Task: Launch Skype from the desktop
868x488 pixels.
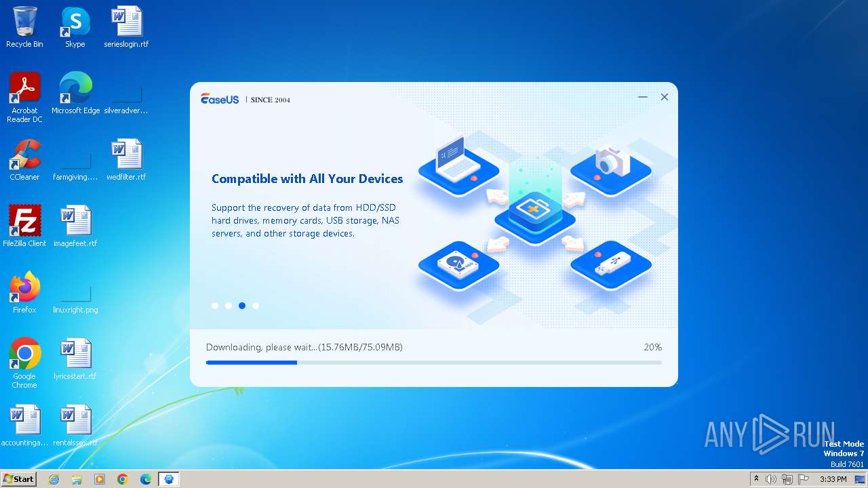Action: pos(75,27)
